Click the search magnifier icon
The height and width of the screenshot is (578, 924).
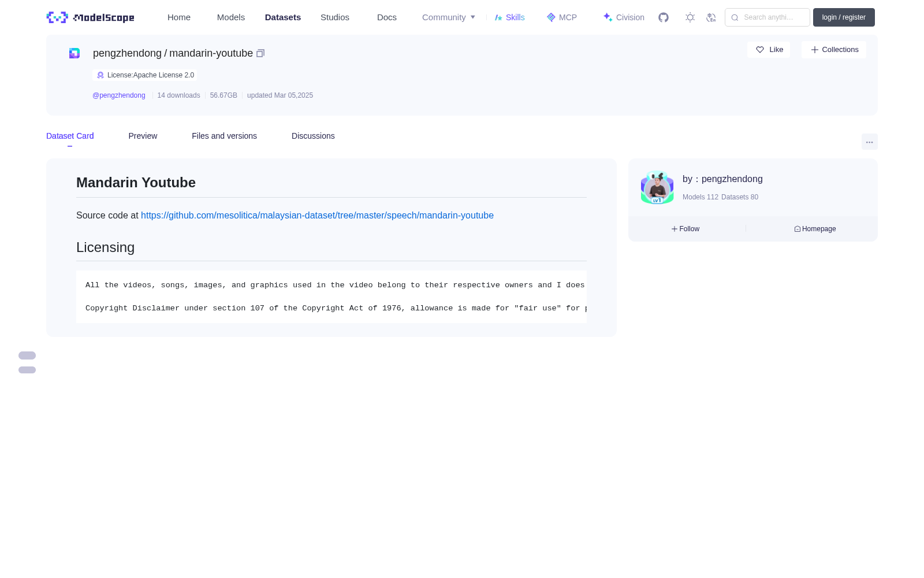(x=735, y=17)
